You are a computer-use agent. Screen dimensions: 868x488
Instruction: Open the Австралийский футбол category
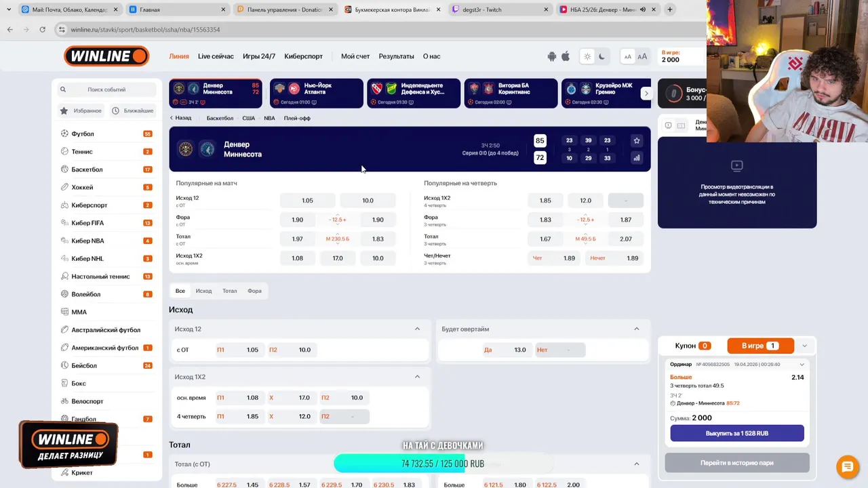106,330
